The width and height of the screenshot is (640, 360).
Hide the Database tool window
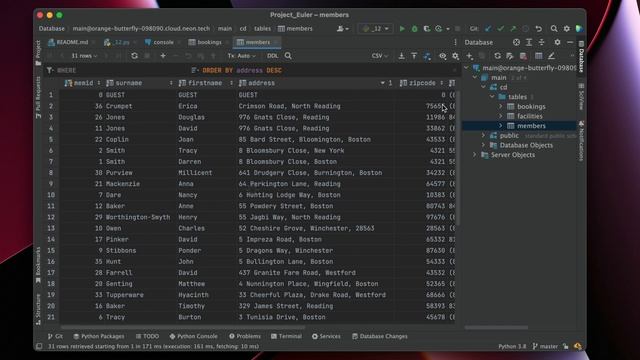(570, 42)
